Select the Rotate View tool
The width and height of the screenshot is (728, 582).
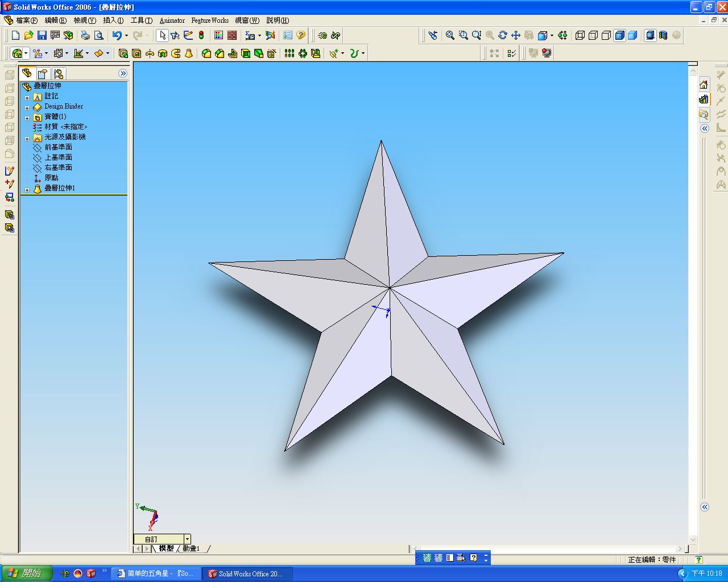(x=503, y=35)
